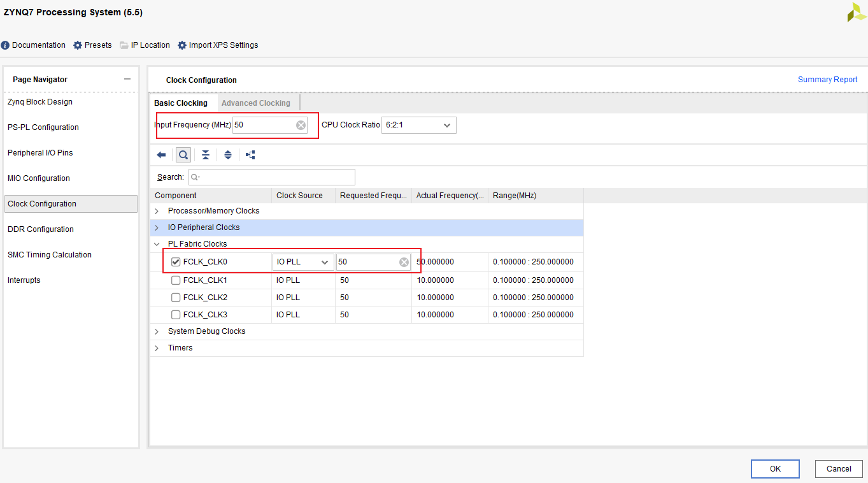
Task: Click the Search text field
Action: click(272, 177)
